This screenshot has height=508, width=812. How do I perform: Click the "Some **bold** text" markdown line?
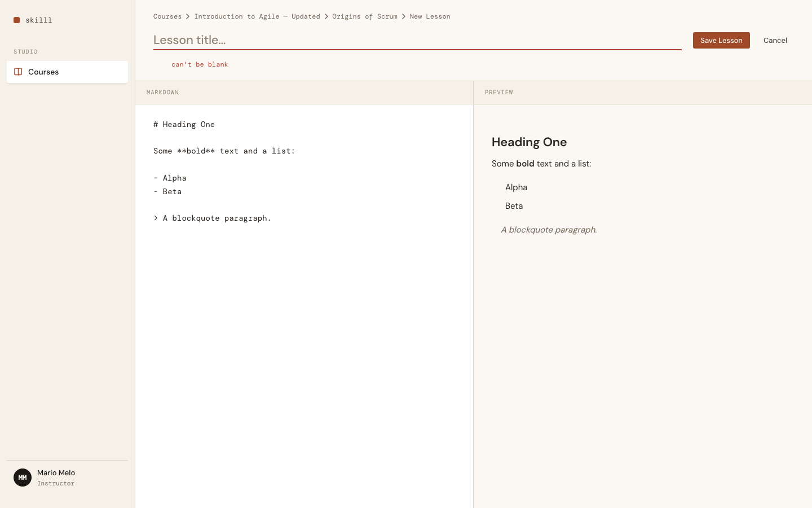[x=224, y=151]
